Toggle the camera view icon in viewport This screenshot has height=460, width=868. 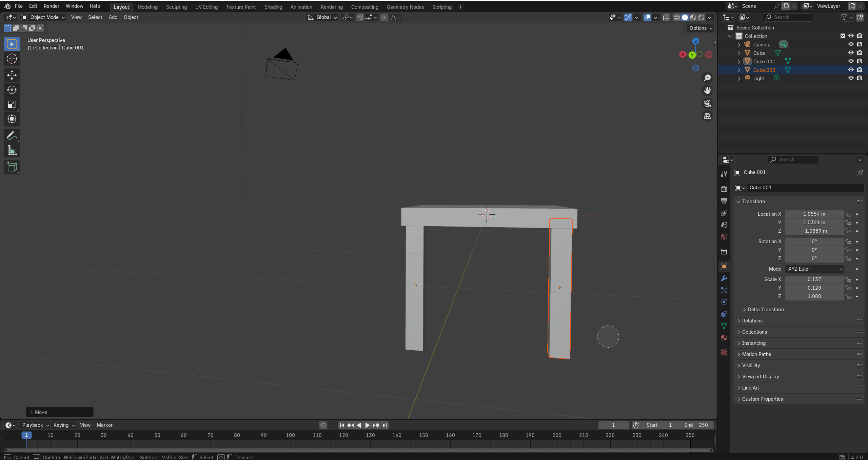pyautogui.click(x=707, y=103)
